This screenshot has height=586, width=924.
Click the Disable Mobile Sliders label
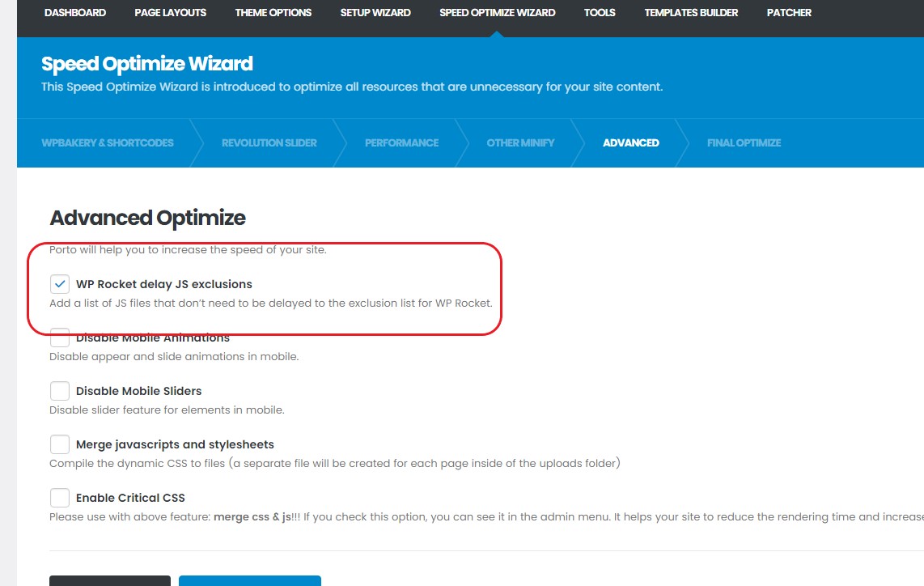click(x=138, y=391)
